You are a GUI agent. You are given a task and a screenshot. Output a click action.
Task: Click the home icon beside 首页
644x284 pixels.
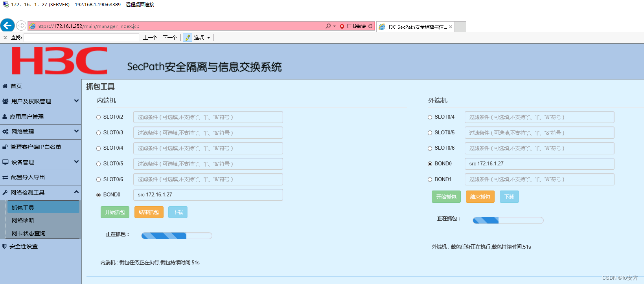[x=5, y=86]
